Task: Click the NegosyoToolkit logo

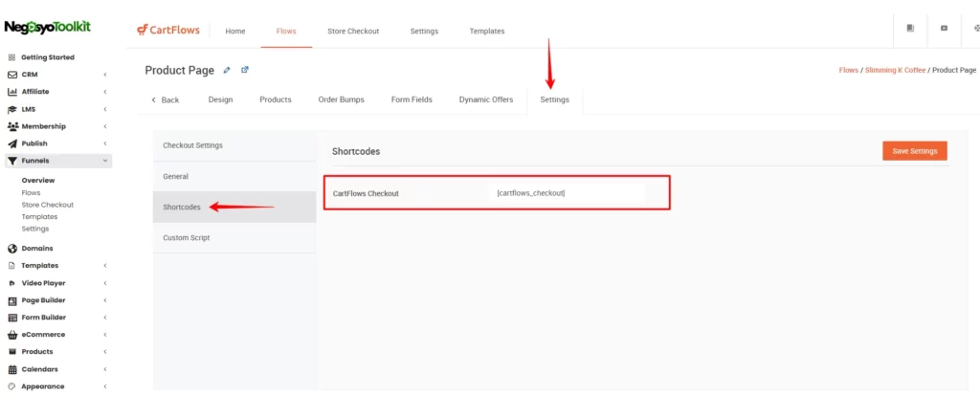Action: pos(48,27)
